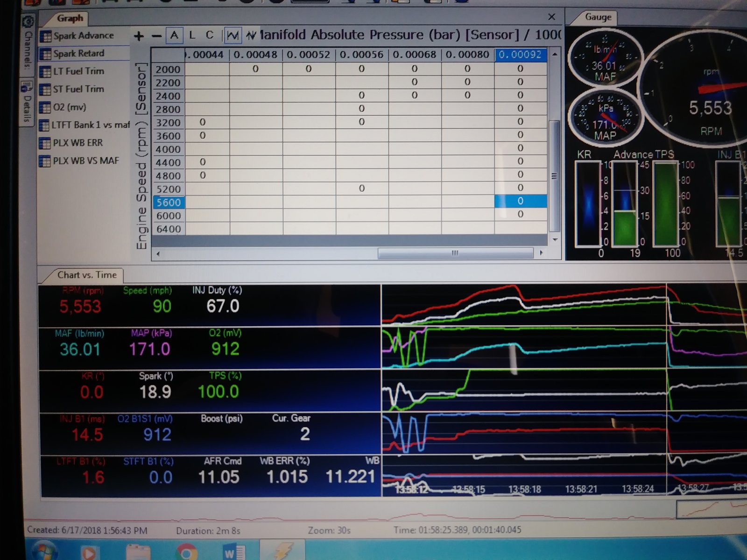
Task: Click the highlighted cell in row 5600
Action: pyautogui.click(x=521, y=201)
